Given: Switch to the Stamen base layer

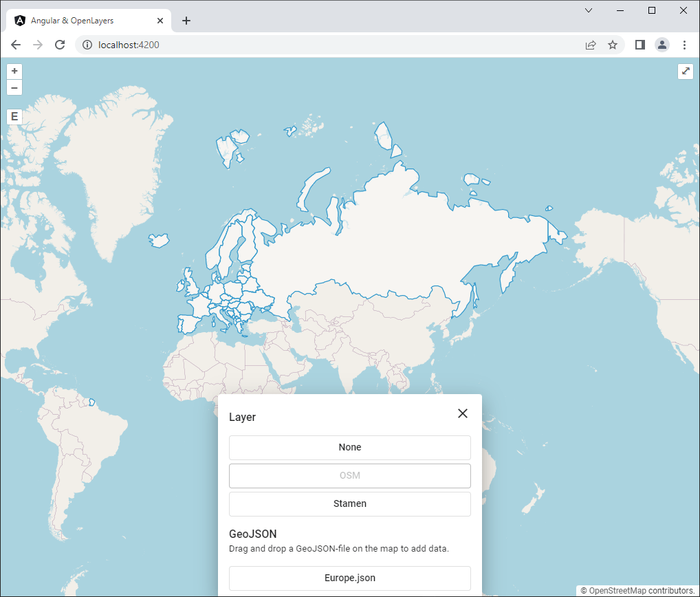Looking at the screenshot, I should pos(349,503).
